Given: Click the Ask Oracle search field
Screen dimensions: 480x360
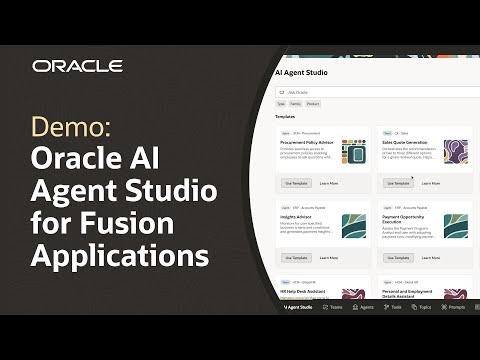Looking at the screenshot, I should point(378,92).
